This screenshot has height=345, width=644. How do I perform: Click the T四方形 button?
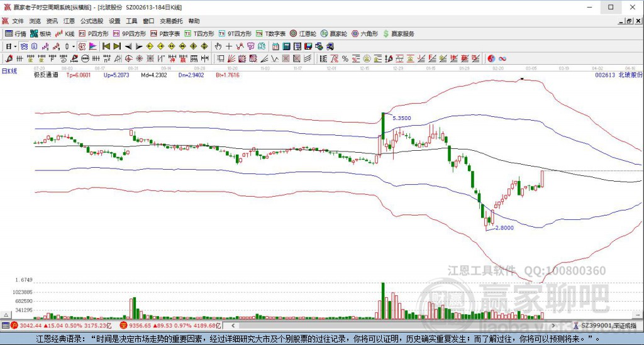click(x=199, y=34)
